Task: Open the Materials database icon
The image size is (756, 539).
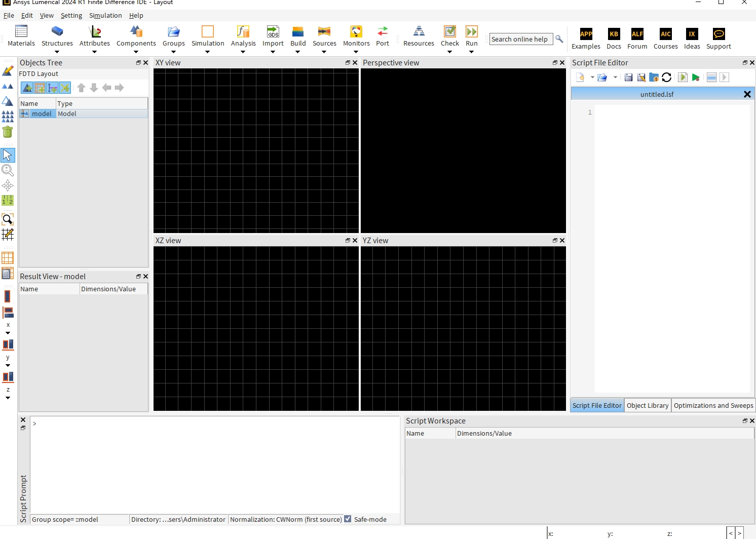Action: pos(21,32)
